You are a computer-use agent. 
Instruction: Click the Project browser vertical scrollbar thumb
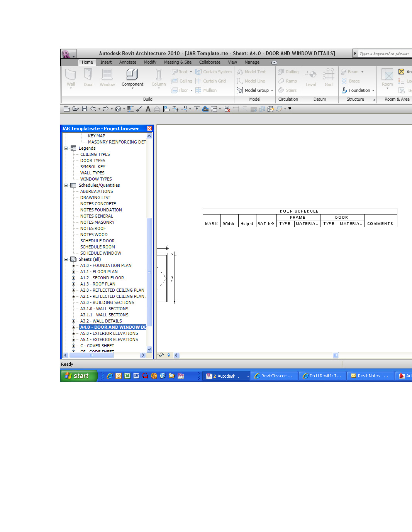(149, 272)
